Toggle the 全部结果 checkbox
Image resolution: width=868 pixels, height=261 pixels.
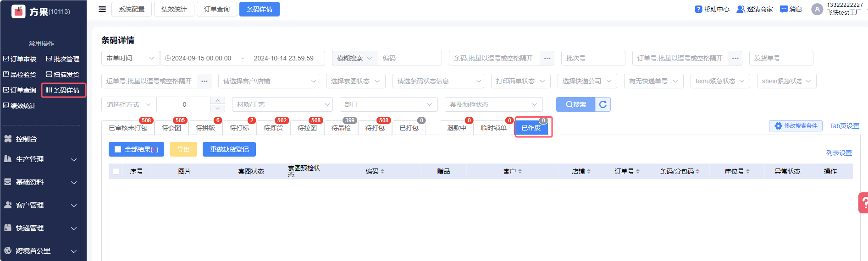(x=118, y=149)
